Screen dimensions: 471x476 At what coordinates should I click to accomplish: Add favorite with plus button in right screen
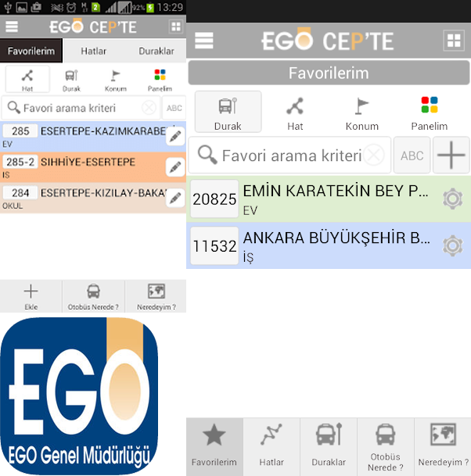click(451, 155)
